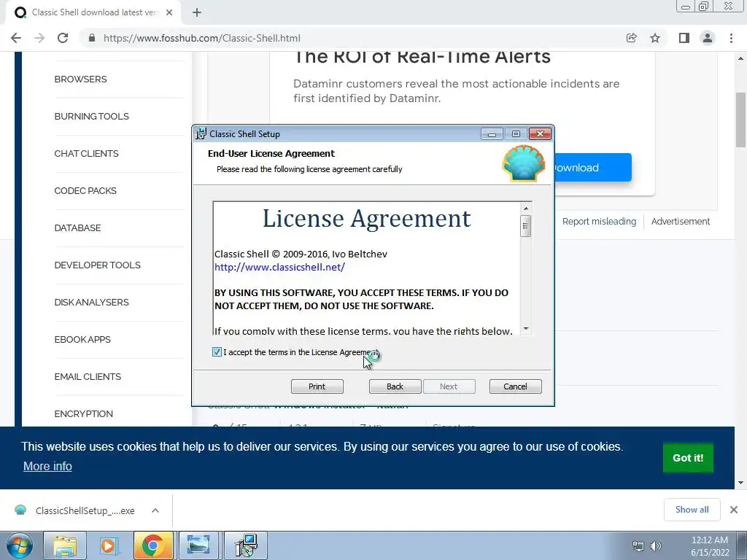Open Chrome profile avatar
Viewport: 747px width, 560px height.
click(x=708, y=38)
